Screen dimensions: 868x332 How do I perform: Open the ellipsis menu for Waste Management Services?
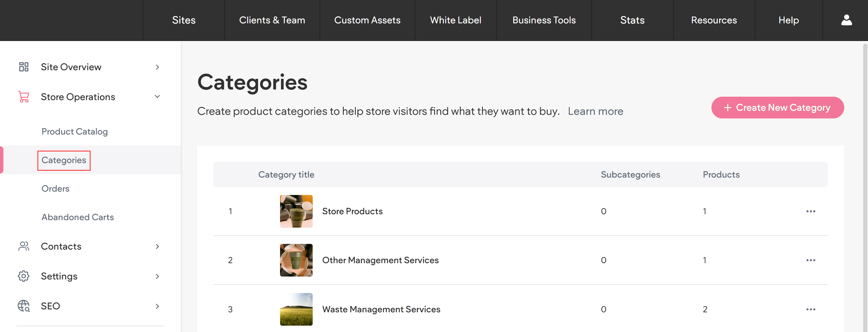(x=811, y=309)
